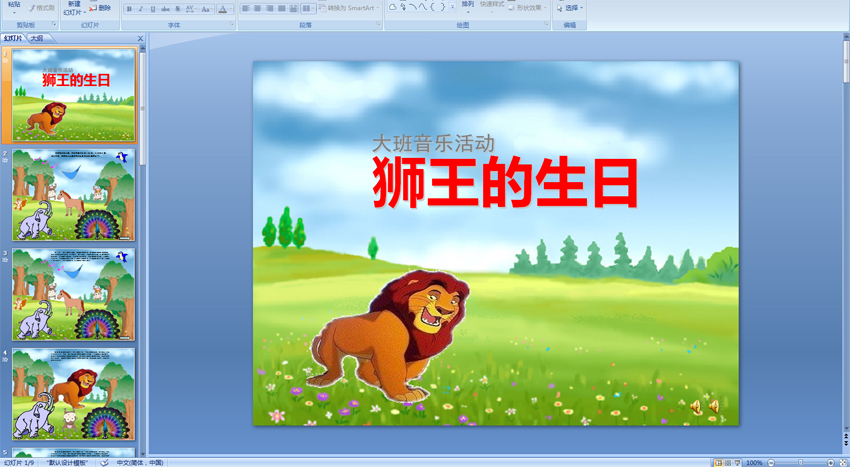The height and width of the screenshot is (467, 850).
Task: Click Convert to SmartArt (转换为 SmartArt)
Action: [349, 8]
